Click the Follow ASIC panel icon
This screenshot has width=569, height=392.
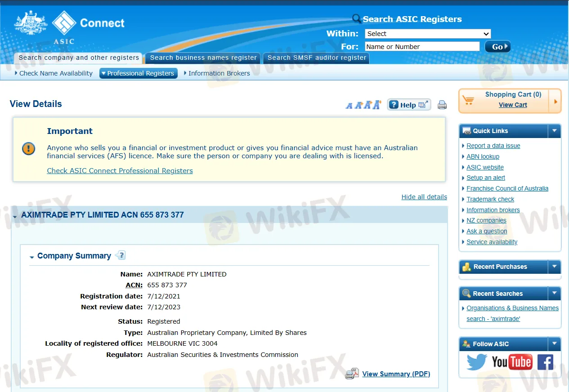pos(466,344)
